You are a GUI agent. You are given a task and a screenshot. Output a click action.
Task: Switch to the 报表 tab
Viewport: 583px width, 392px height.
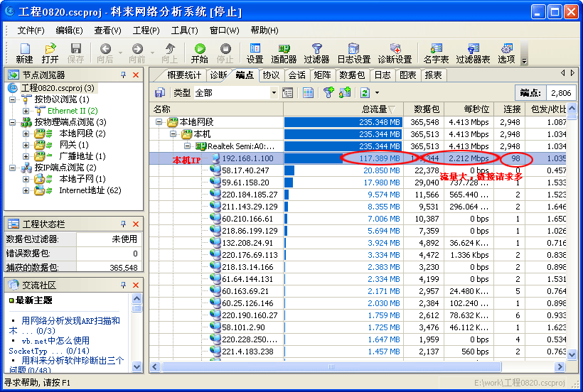tap(433, 75)
